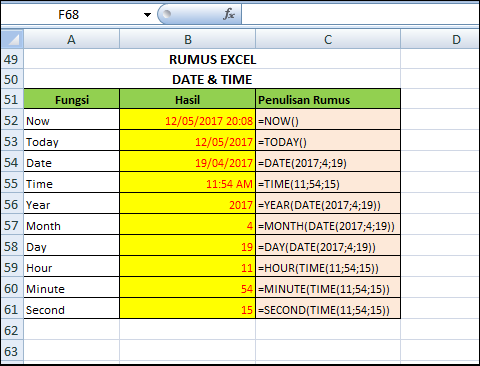The image size is (480, 366).
Task: Click the Fungsi header cell
Action: (x=71, y=99)
